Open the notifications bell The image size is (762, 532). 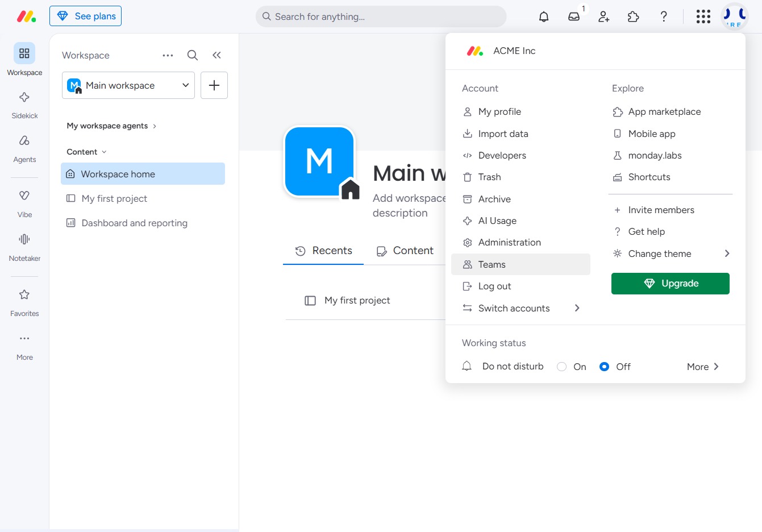(544, 16)
